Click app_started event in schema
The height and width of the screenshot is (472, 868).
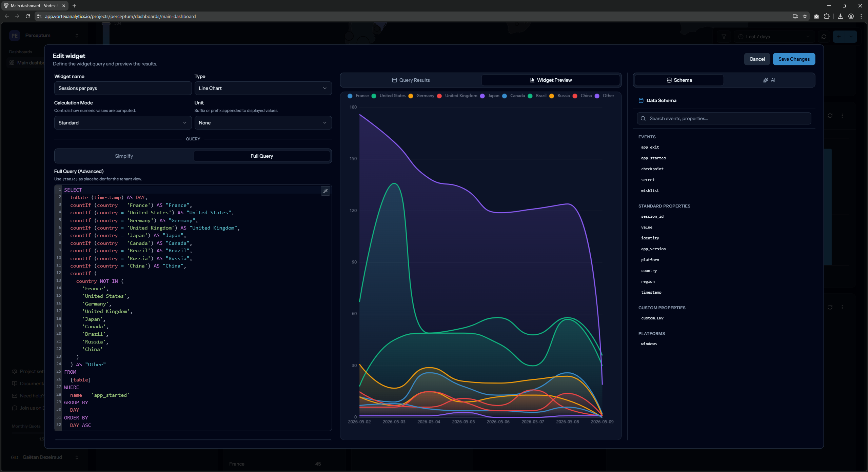653,158
